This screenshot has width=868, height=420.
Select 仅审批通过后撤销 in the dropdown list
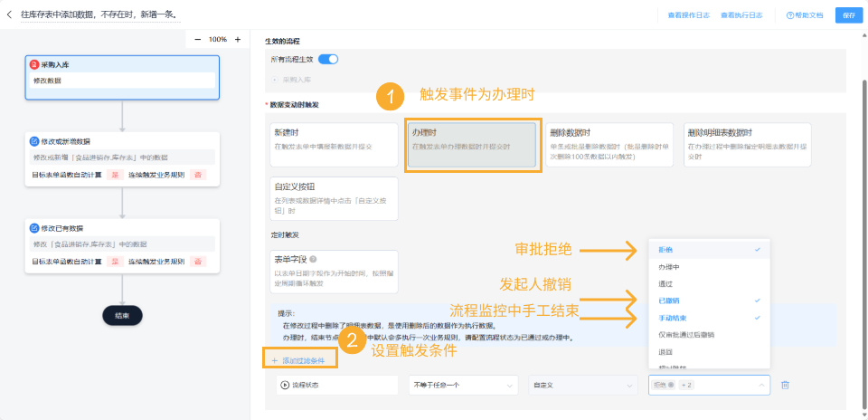(709, 335)
